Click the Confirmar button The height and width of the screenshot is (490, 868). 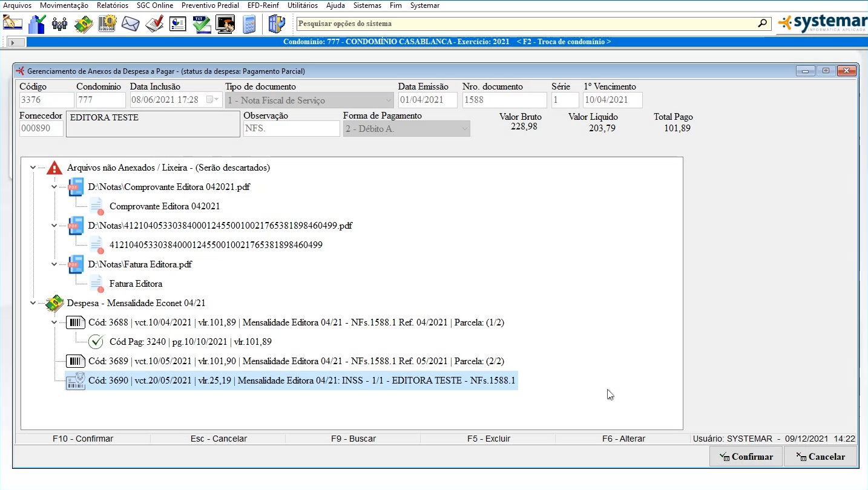tap(746, 457)
